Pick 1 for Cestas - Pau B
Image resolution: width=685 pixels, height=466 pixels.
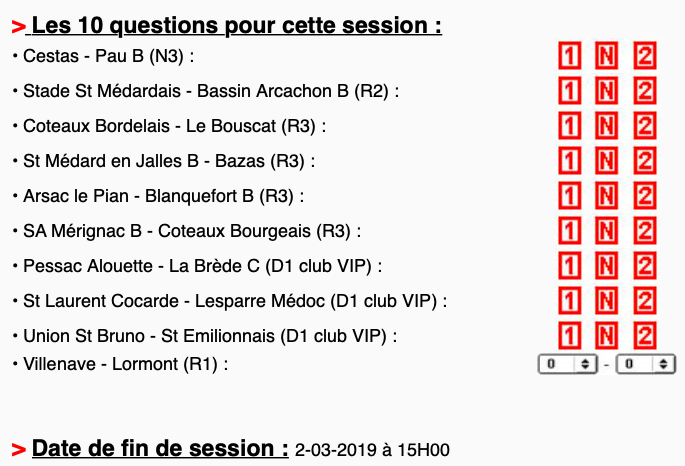click(x=568, y=55)
